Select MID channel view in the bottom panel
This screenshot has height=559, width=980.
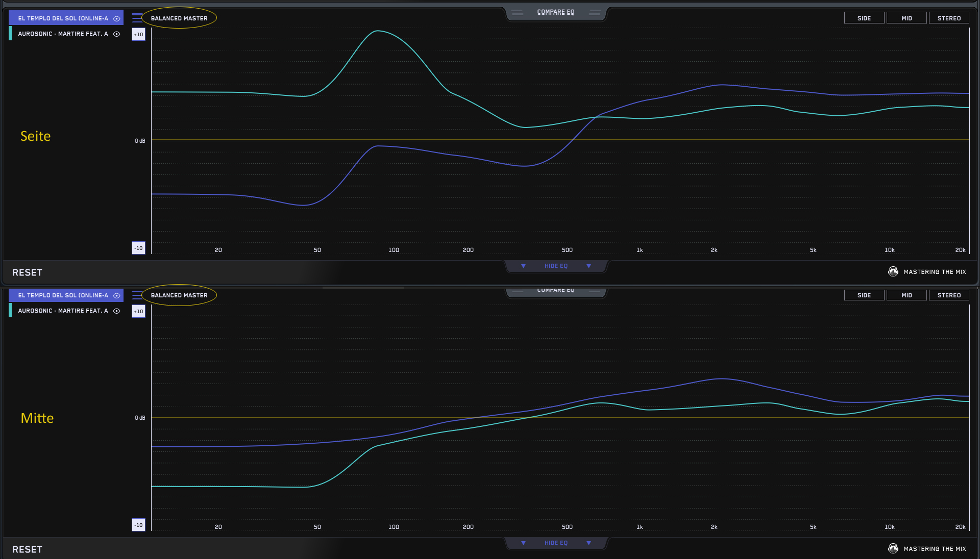[x=906, y=295]
